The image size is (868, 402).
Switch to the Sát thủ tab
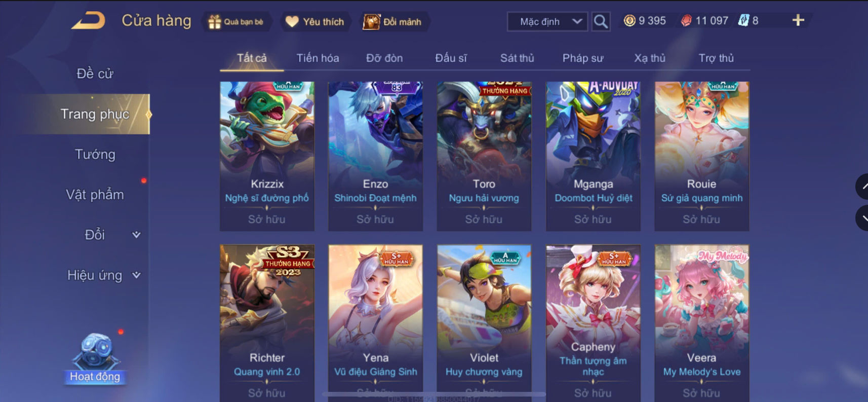(x=517, y=58)
